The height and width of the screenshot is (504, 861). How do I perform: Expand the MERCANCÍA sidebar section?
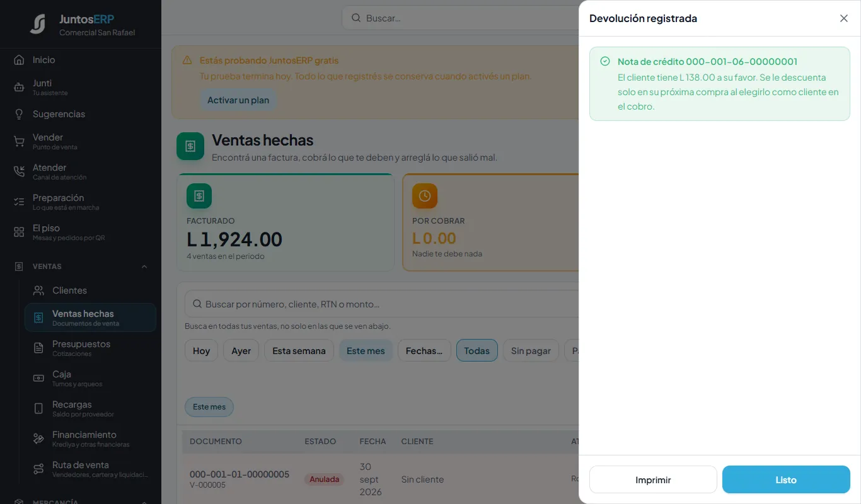pyautogui.click(x=144, y=502)
